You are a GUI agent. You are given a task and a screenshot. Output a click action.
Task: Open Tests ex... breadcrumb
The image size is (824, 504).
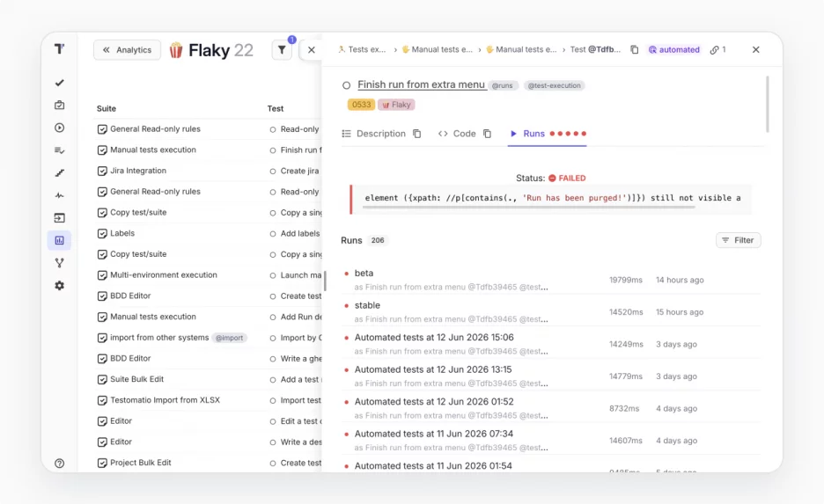pos(362,49)
